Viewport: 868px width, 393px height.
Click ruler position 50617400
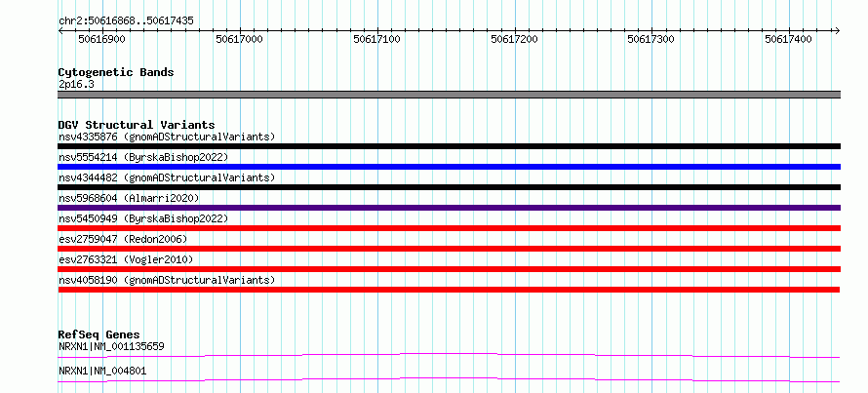coord(788,39)
